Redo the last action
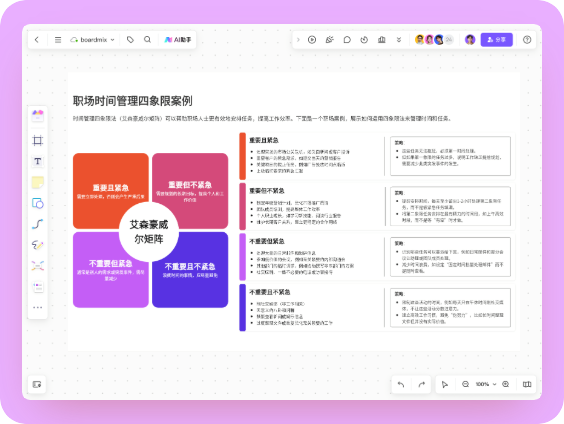Image resolution: width=564 pixels, height=424 pixels. coord(422,384)
